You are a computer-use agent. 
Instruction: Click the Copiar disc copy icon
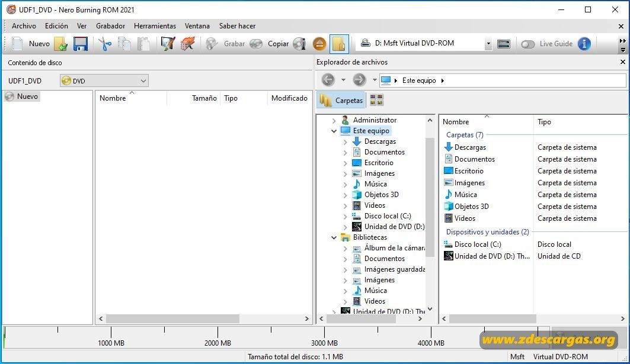(x=256, y=44)
